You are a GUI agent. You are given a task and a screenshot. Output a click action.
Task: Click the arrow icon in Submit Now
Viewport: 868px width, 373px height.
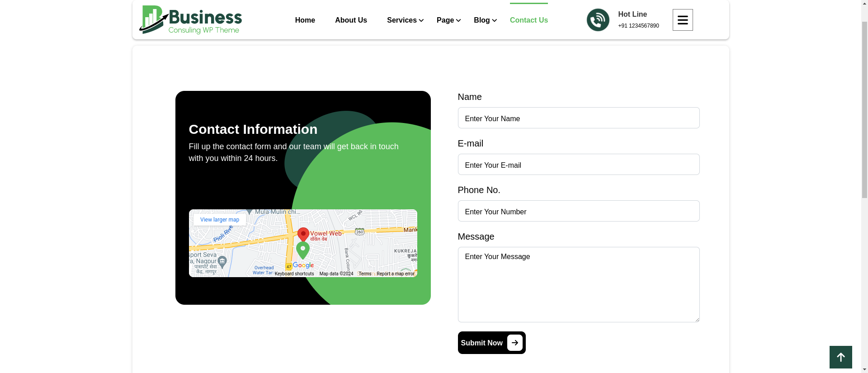(x=514, y=343)
